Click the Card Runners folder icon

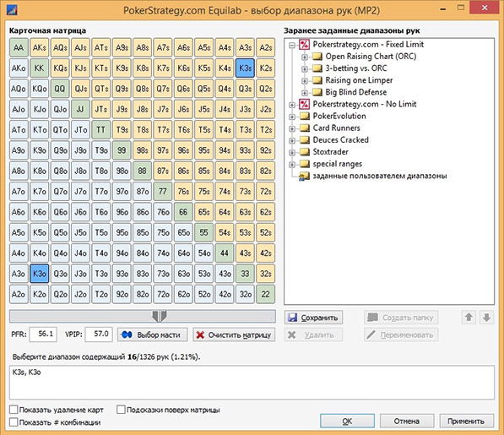[x=305, y=128]
